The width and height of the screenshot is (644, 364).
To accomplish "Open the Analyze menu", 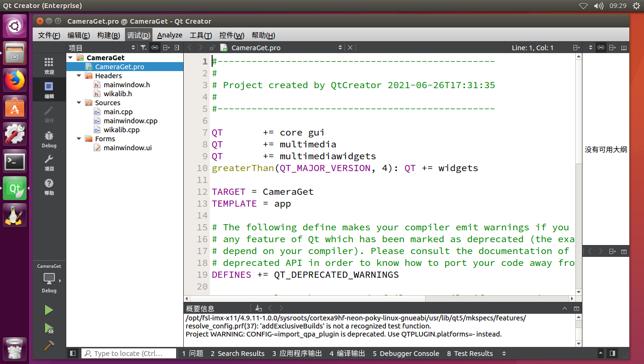I will 170,35.
